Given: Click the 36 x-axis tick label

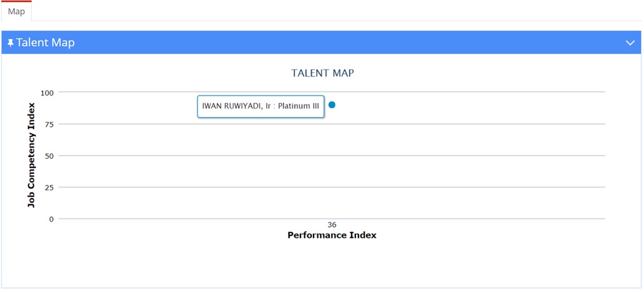Looking at the screenshot, I should click(332, 225).
